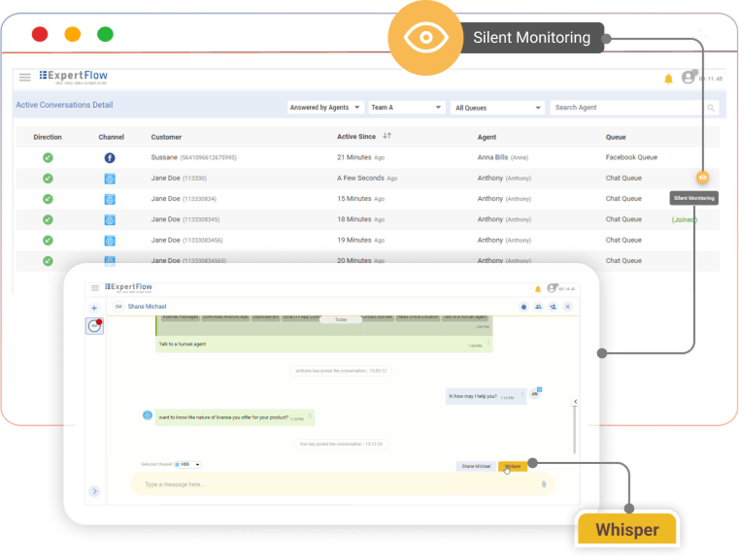
Task: Expand the All Queues dropdown
Action: tap(497, 108)
